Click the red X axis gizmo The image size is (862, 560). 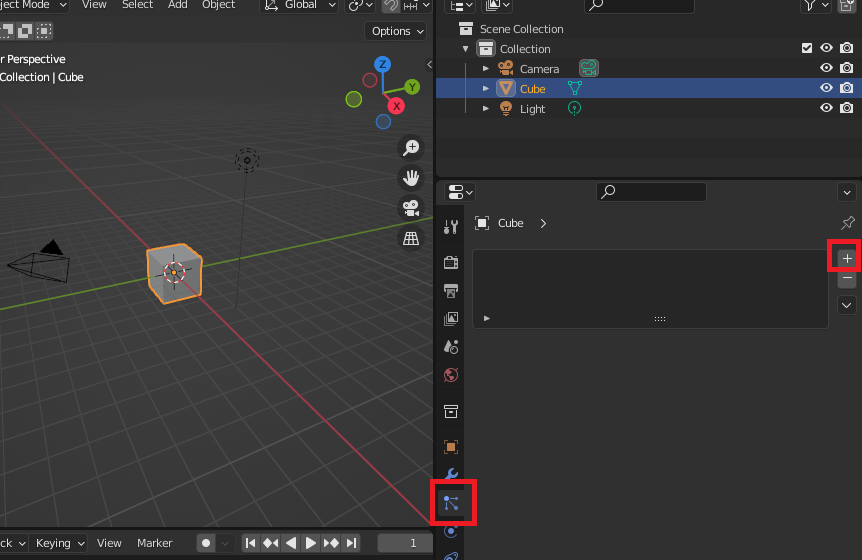[396, 106]
